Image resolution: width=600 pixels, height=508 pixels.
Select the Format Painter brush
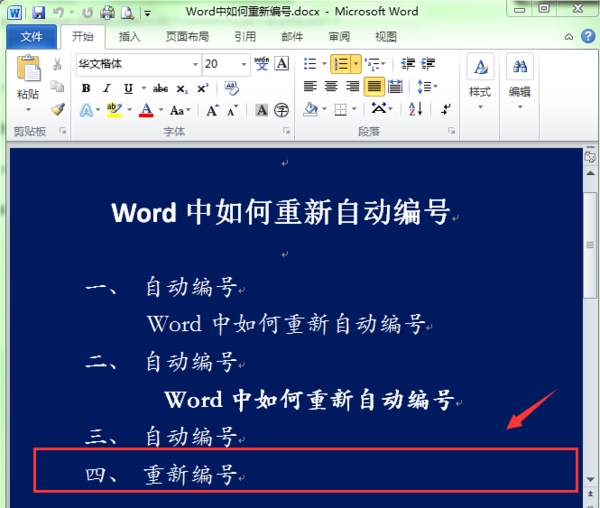pos(58,109)
